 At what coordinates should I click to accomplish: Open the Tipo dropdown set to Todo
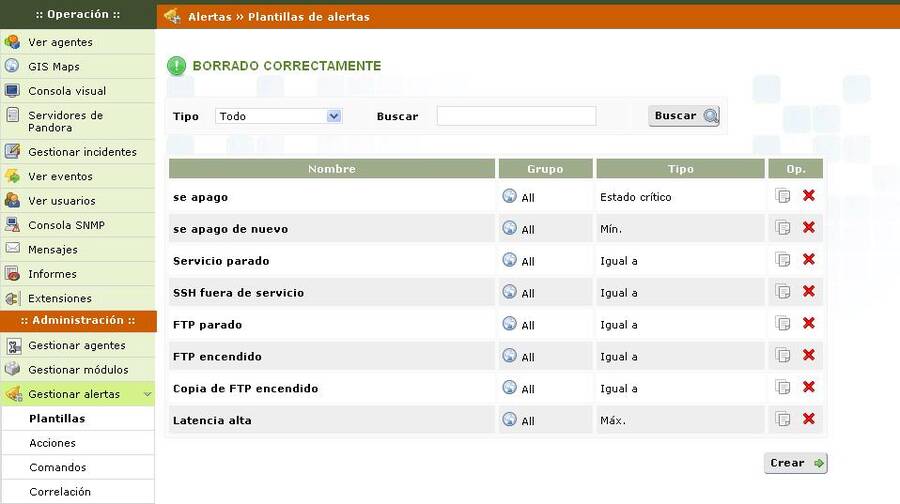[279, 116]
